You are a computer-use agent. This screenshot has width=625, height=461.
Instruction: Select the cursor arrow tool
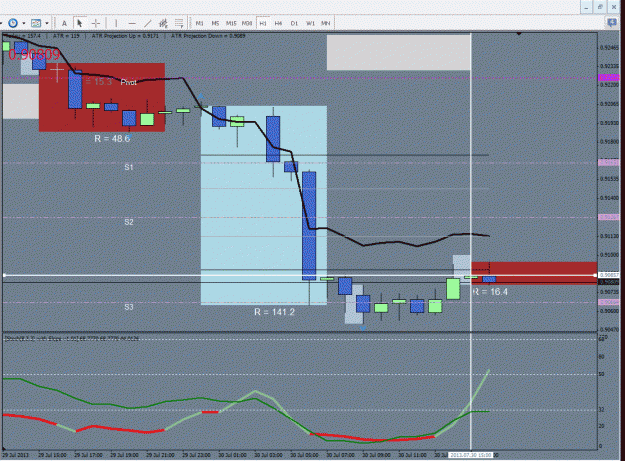tap(80, 23)
